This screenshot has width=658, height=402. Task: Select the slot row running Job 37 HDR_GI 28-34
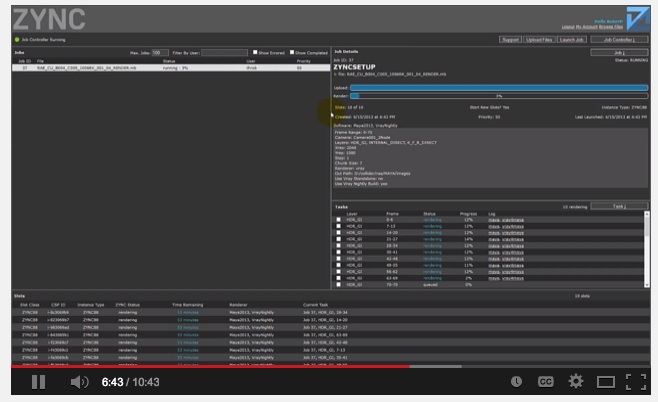(331, 312)
